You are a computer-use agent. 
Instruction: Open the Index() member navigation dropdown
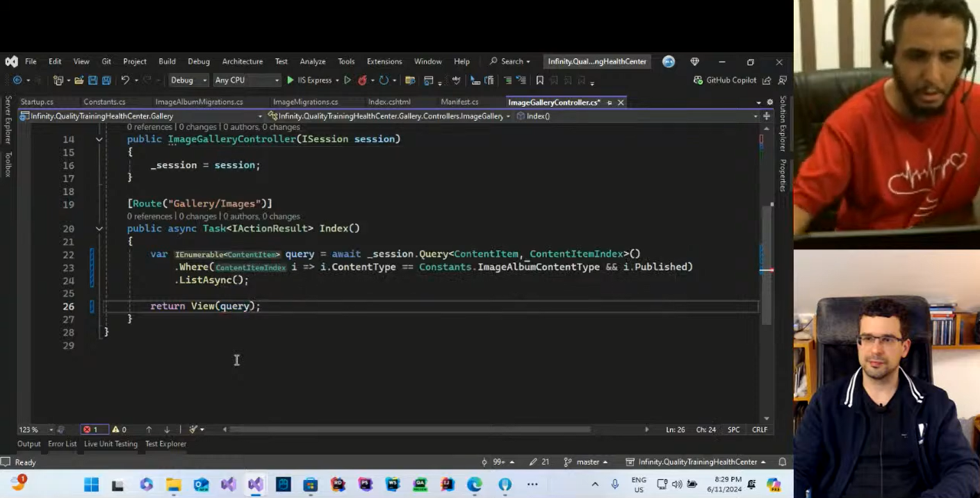point(637,116)
